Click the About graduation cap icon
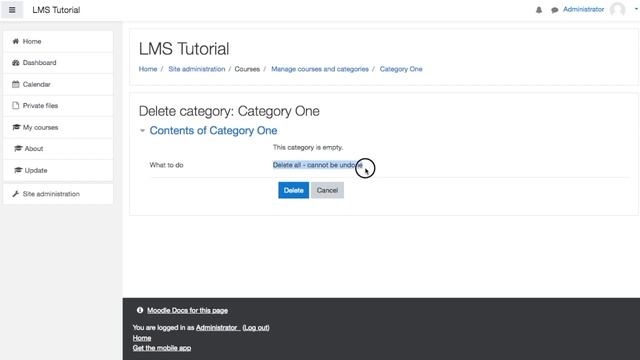 pyautogui.click(x=18, y=149)
